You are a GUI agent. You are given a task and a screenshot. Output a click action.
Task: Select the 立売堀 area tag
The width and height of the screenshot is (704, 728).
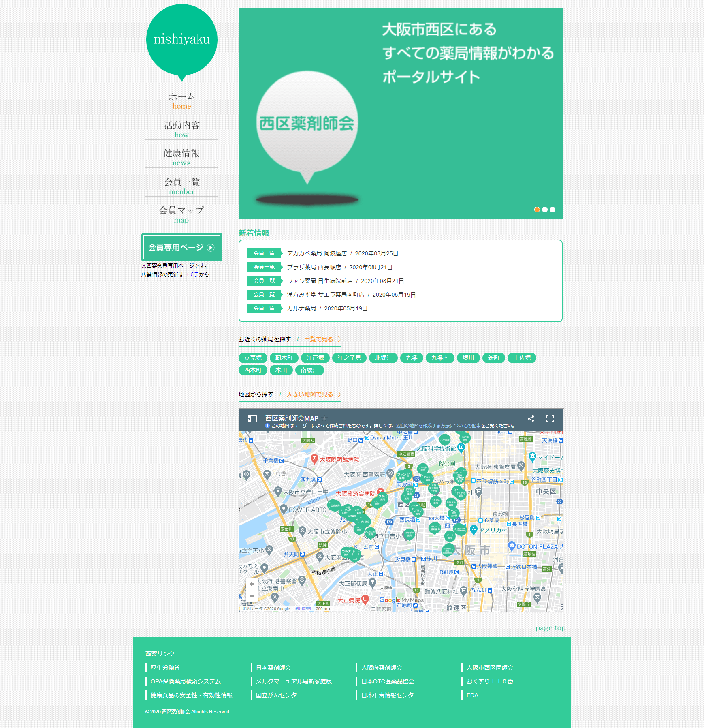253,358
